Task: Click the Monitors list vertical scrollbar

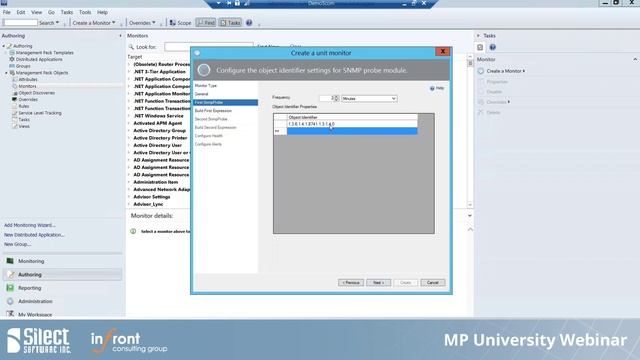Action: tap(470, 131)
